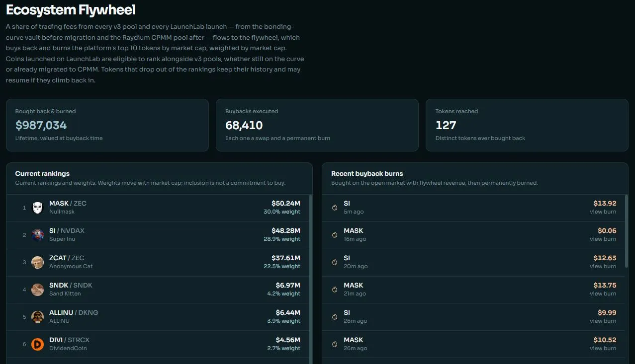
Task: Click the SNDK / SNDK pair name
Action: pyautogui.click(x=71, y=286)
